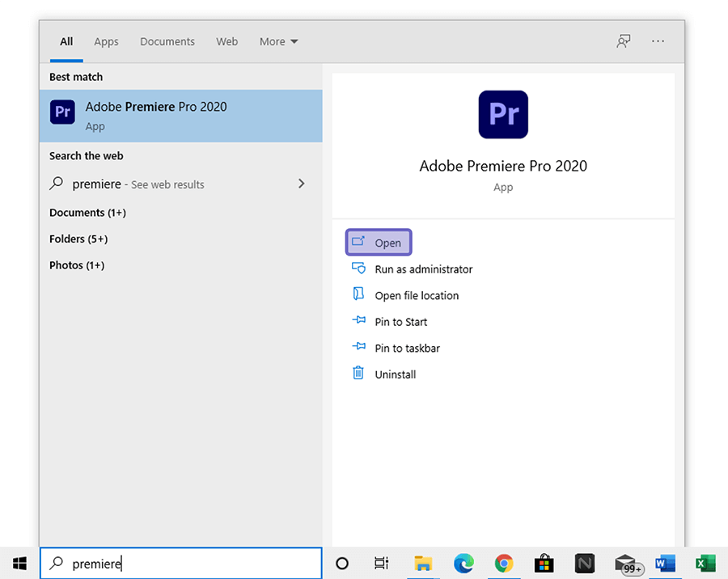
Task: Open Microsoft Store from taskbar
Action: (544, 563)
